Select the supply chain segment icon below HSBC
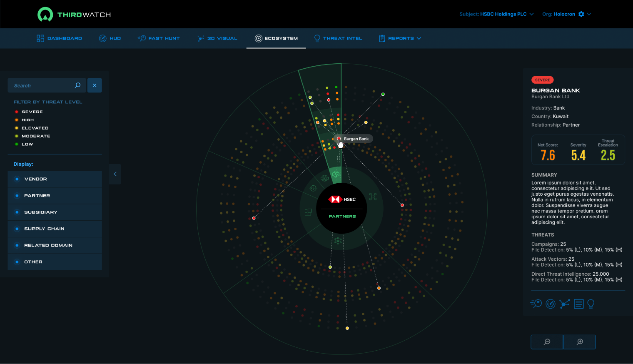This screenshot has height=364, width=633. [338, 241]
